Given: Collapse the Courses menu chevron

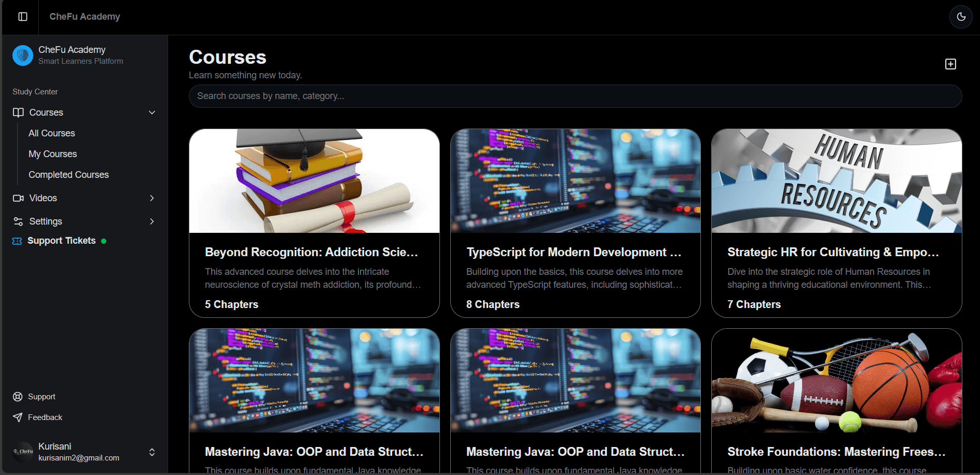Looking at the screenshot, I should [x=152, y=113].
